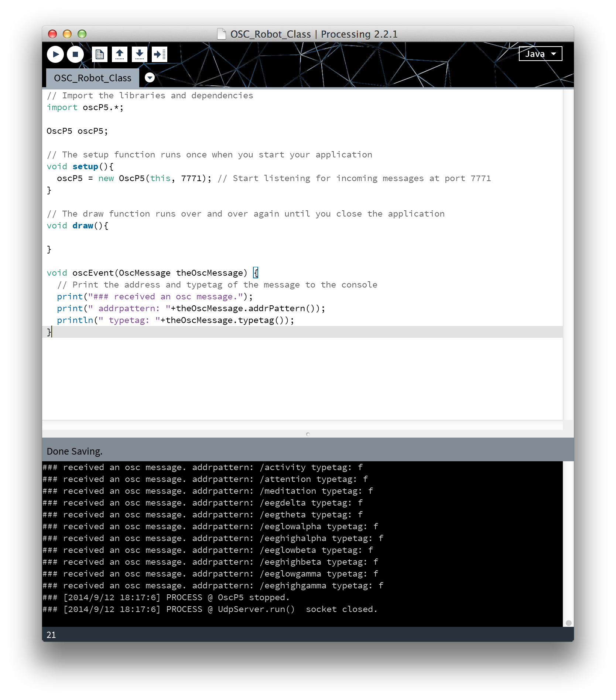Click the print "### received an osc message." line
Image resolution: width=616 pixels, height=700 pixels.
155,297
